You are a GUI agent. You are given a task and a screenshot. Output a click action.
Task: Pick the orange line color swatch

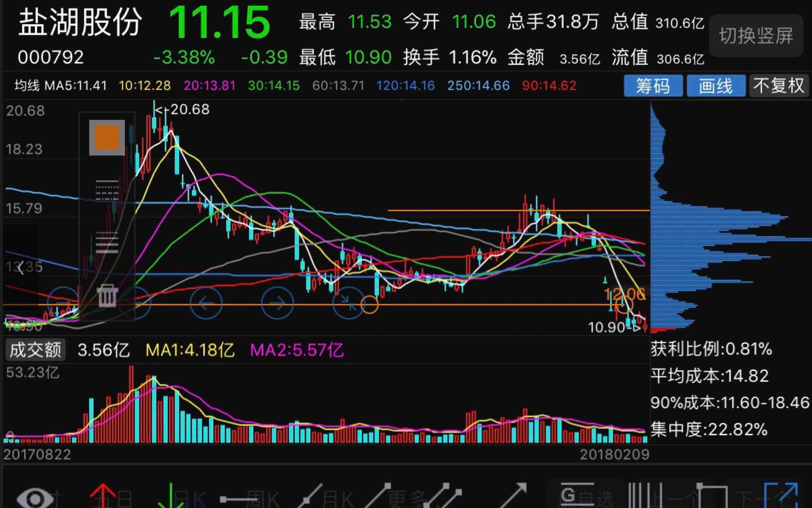107,138
